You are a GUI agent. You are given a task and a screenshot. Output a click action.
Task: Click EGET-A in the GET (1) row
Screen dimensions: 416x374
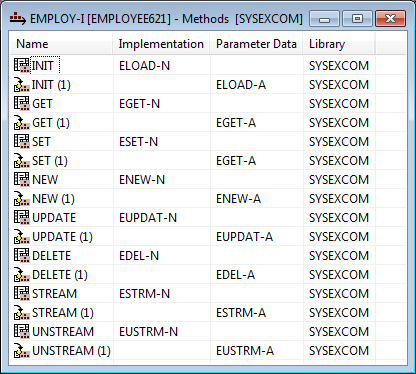tap(236, 123)
